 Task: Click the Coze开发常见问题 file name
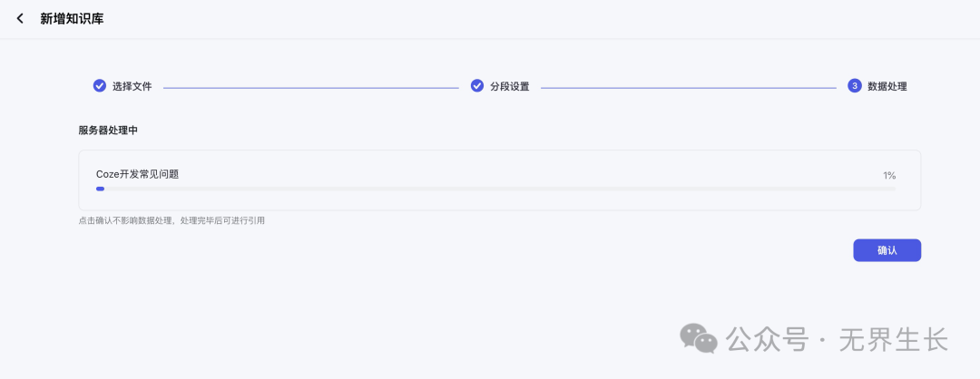137,174
